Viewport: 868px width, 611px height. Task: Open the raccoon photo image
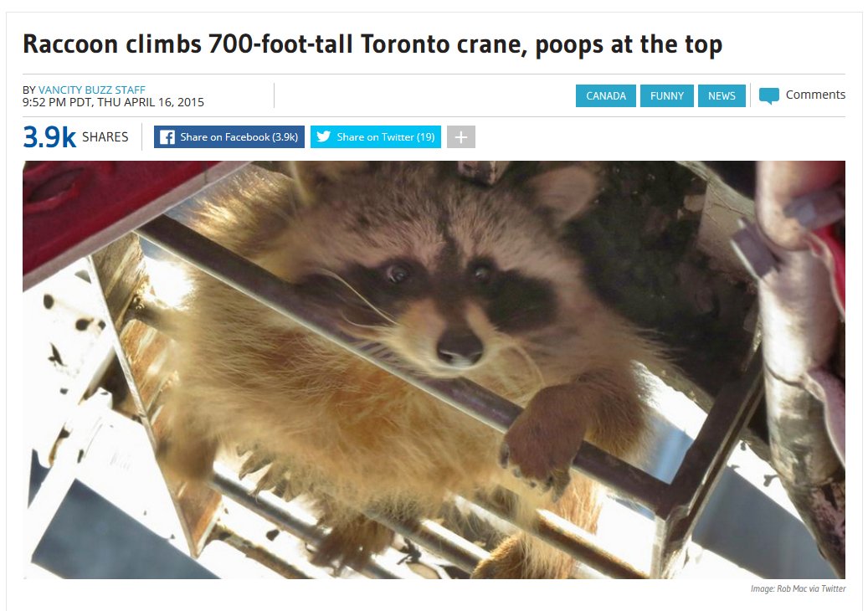point(434,370)
